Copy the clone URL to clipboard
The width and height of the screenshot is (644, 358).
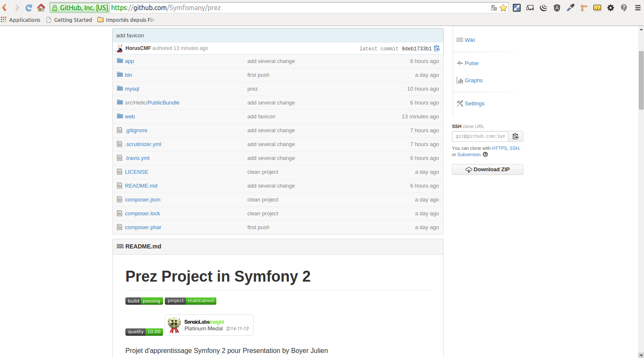[x=516, y=136]
